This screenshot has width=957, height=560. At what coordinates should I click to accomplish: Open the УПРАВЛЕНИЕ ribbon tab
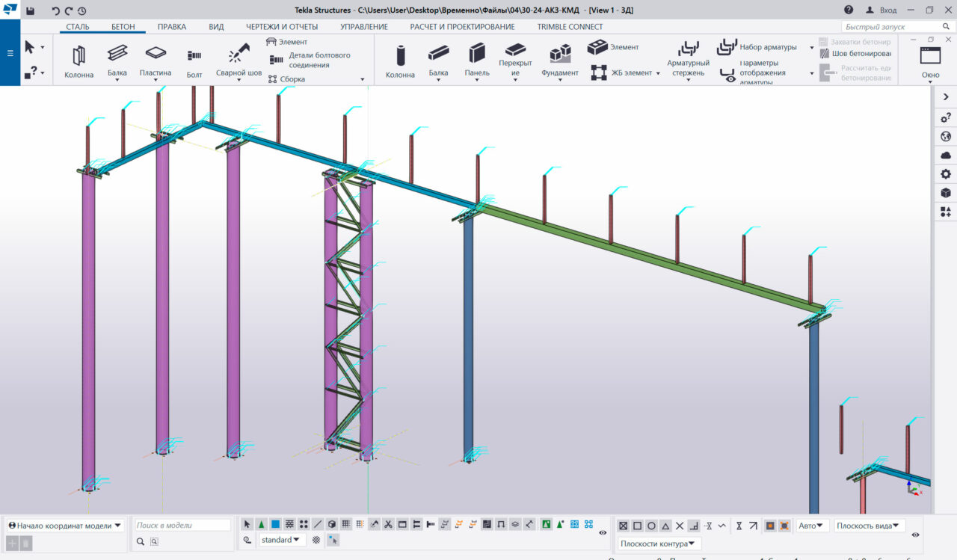point(363,27)
